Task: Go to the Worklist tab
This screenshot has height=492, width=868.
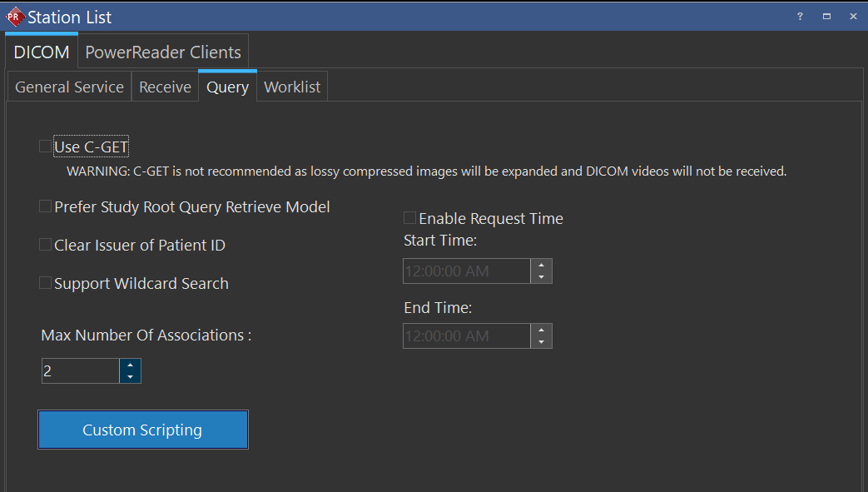Action: pos(292,87)
